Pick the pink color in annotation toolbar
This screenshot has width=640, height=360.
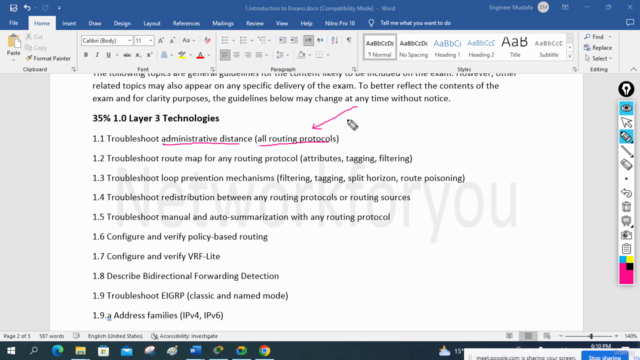(x=626, y=277)
